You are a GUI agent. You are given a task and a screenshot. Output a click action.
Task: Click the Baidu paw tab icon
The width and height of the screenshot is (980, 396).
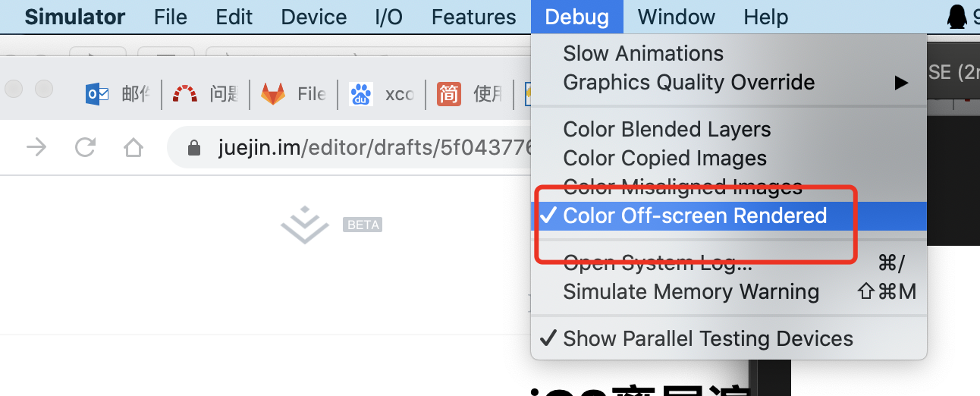click(361, 94)
